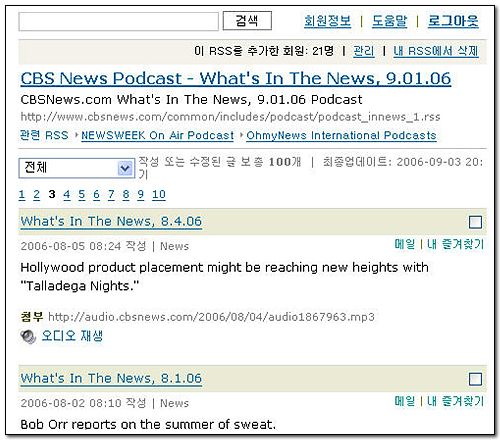
Task: Go to page 6
Action: [x=96, y=194]
